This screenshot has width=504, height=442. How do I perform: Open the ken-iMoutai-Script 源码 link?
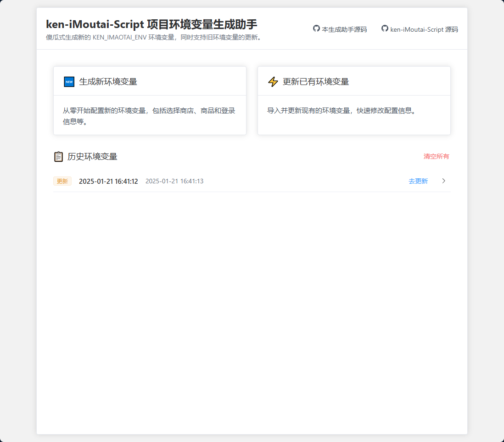point(424,29)
